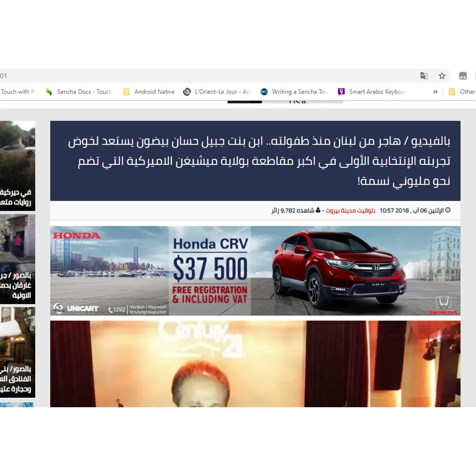Click the Unicart logo on the Honda ad

point(76,309)
